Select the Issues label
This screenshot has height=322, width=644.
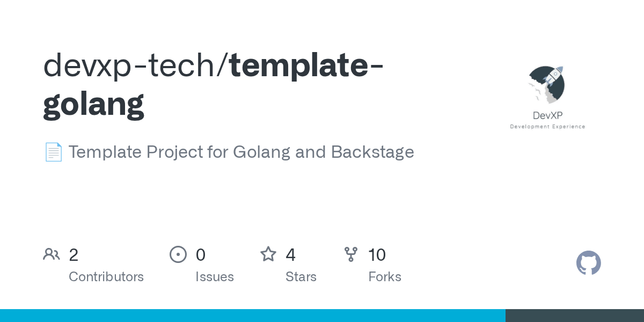click(x=215, y=277)
